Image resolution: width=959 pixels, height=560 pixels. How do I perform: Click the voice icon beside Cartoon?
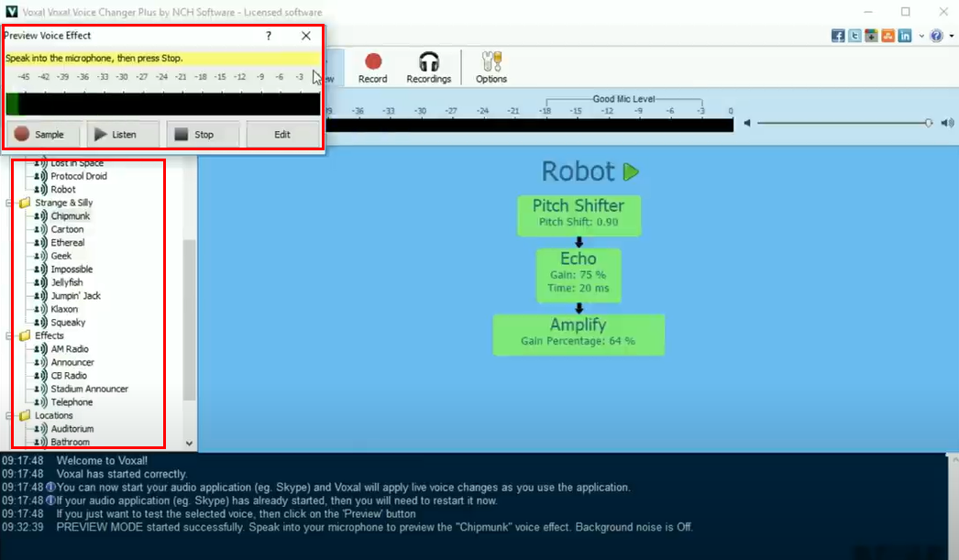[x=40, y=229]
